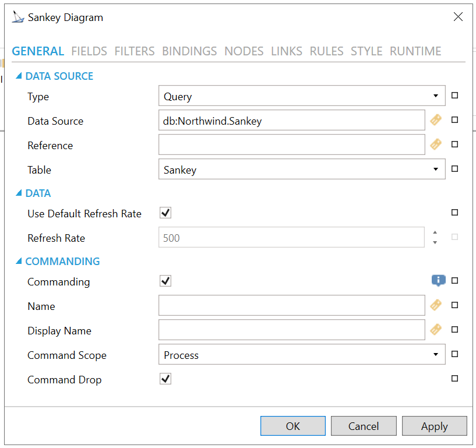Expand the Command Scope dropdown
476x448 pixels.
(301, 355)
